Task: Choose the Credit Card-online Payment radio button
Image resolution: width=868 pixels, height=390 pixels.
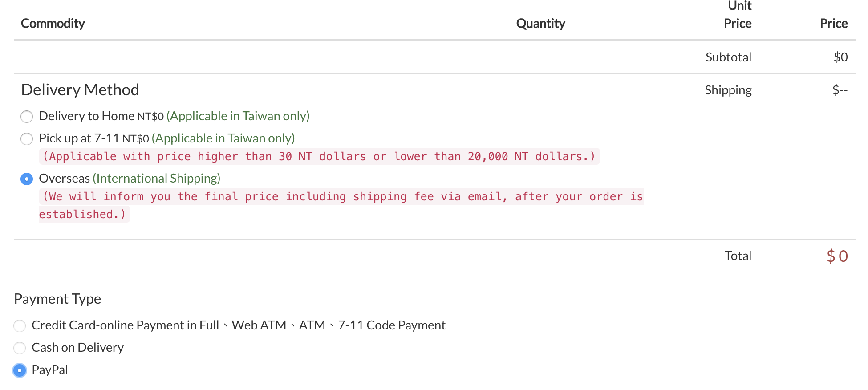Action: pyautogui.click(x=20, y=326)
